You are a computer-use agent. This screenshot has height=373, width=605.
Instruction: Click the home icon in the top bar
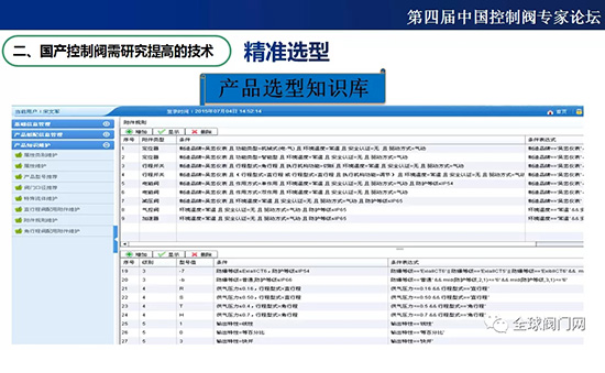point(550,112)
